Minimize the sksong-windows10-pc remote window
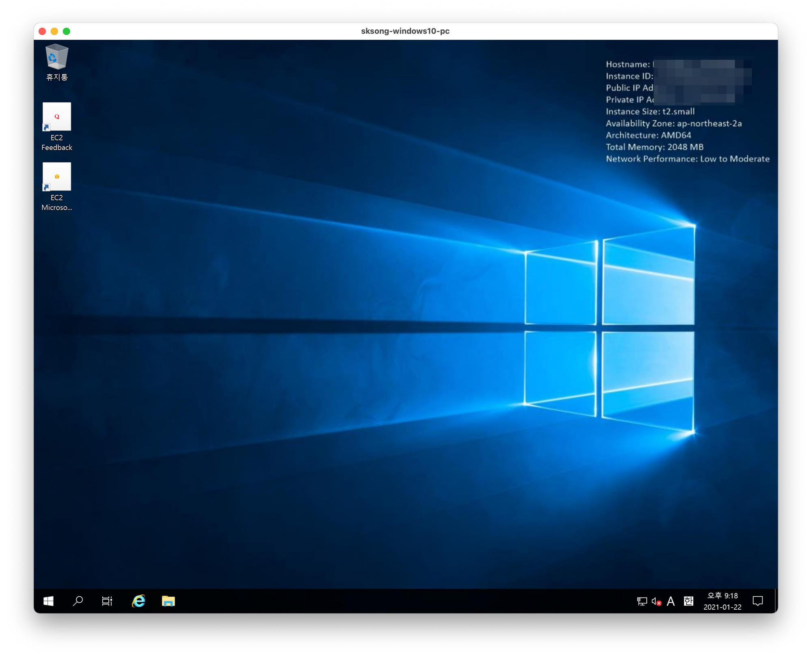Image resolution: width=812 pixels, height=658 pixels. tap(54, 31)
